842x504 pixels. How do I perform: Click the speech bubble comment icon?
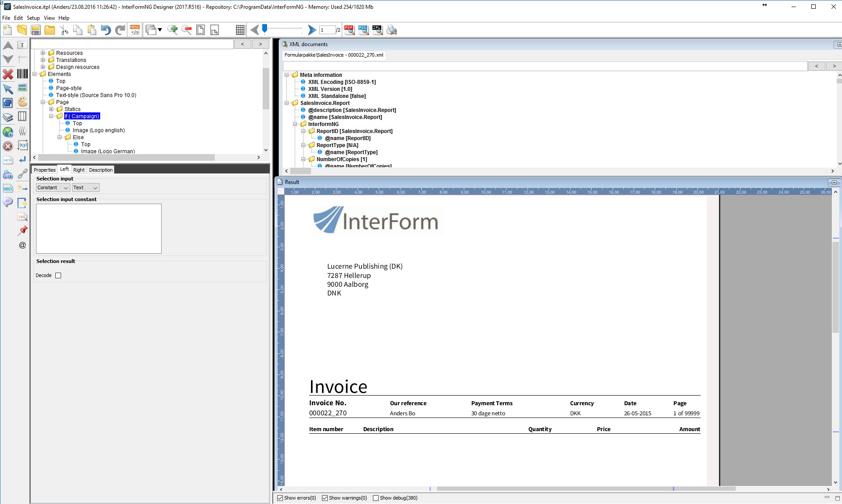(x=8, y=202)
